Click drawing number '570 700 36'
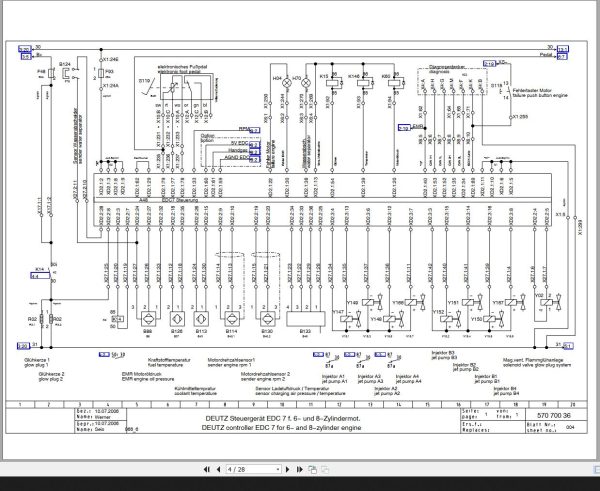Image resolution: width=600 pixels, height=491 pixels. tap(554, 416)
